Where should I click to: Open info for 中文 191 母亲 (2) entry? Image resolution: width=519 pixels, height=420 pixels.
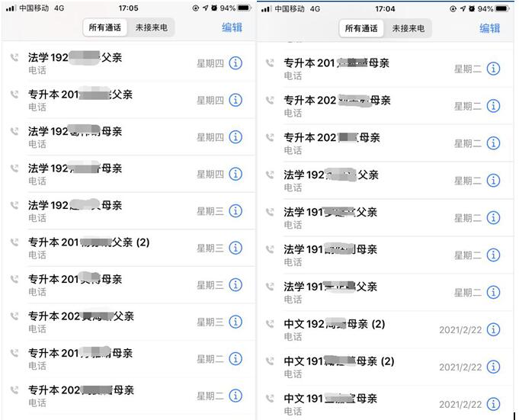click(493, 367)
